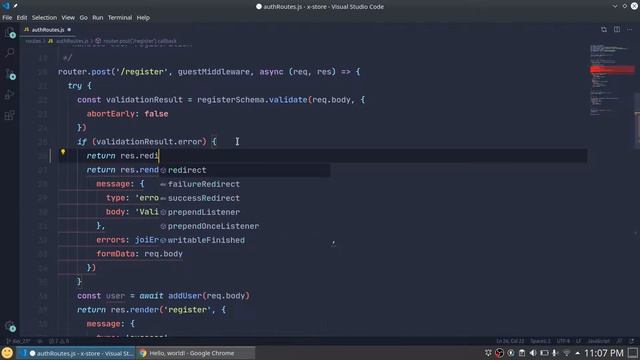Open the Explorer view in activity bar
The width and height of the screenshot is (640, 360).
tap(10, 33)
